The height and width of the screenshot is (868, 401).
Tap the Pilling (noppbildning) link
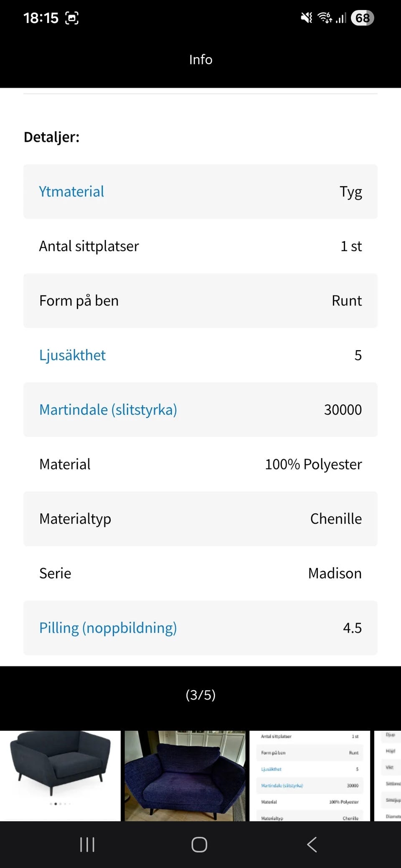[x=108, y=628]
